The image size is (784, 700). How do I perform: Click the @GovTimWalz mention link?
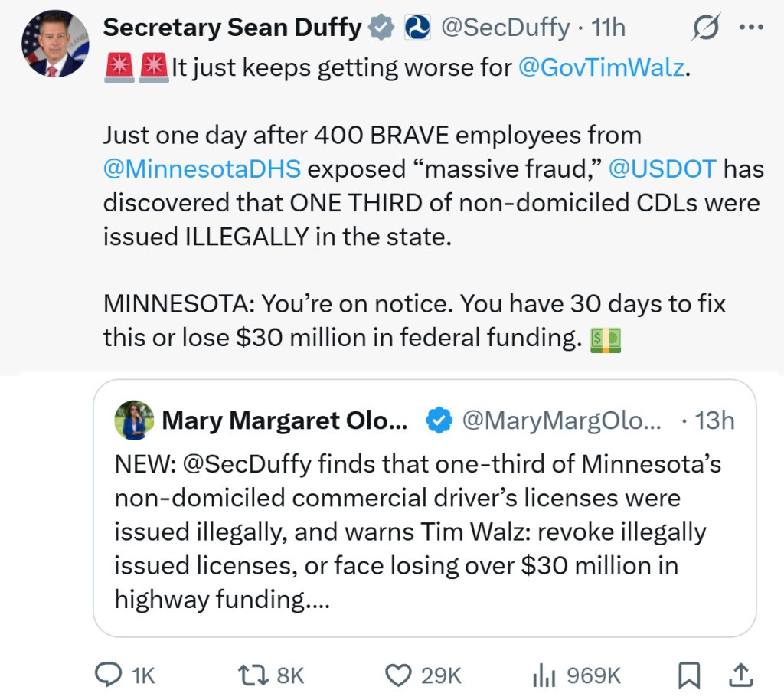[x=599, y=67]
